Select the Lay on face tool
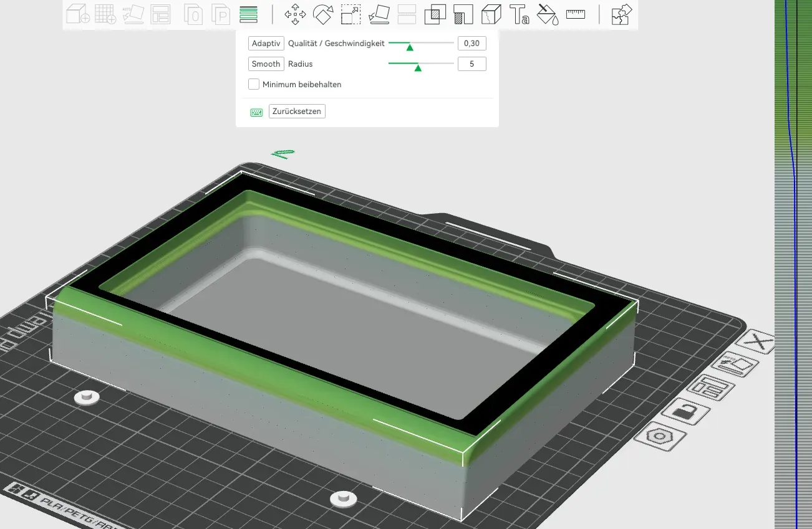The image size is (812, 529). (x=379, y=14)
